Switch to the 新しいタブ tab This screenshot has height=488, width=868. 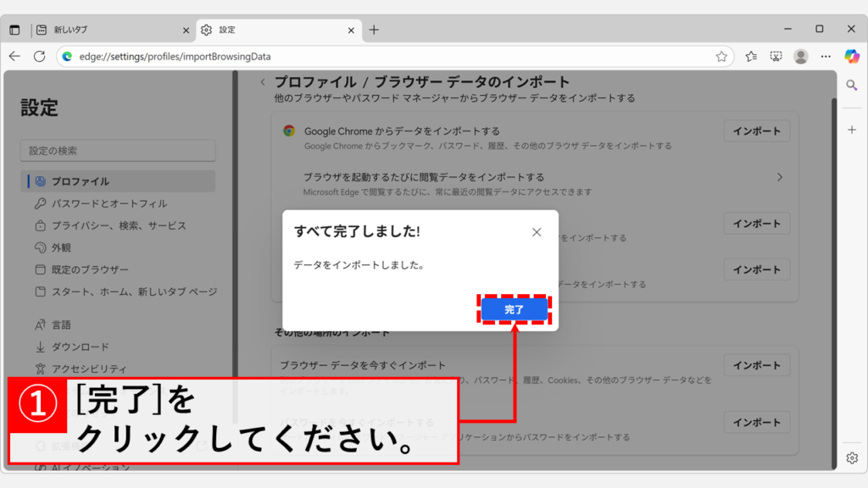111,30
